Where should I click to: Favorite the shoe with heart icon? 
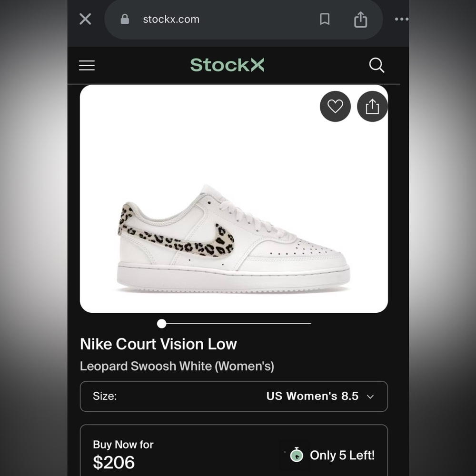pos(335,107)
